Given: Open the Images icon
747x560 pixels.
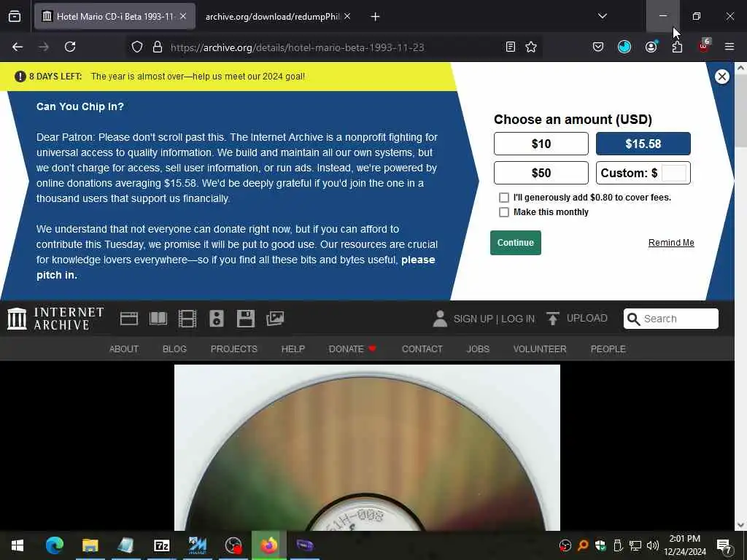Looking at the screenshot, I should pyautogui.click(x=275, y=319).
